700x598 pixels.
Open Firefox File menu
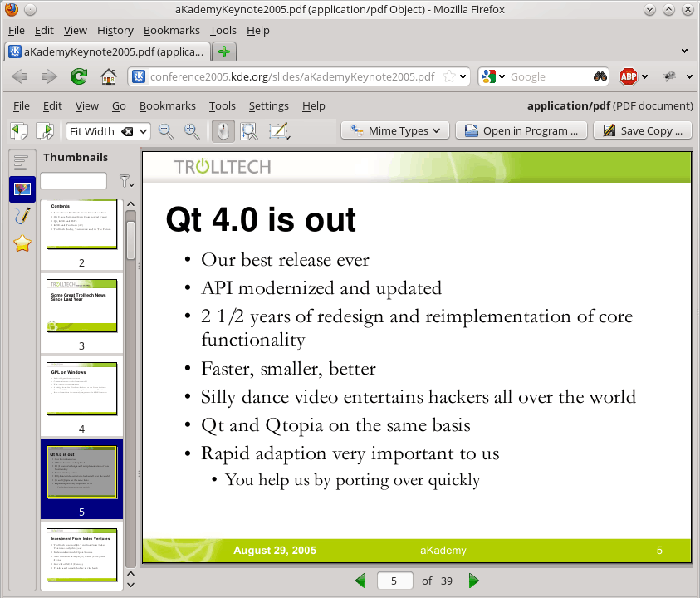17,31
